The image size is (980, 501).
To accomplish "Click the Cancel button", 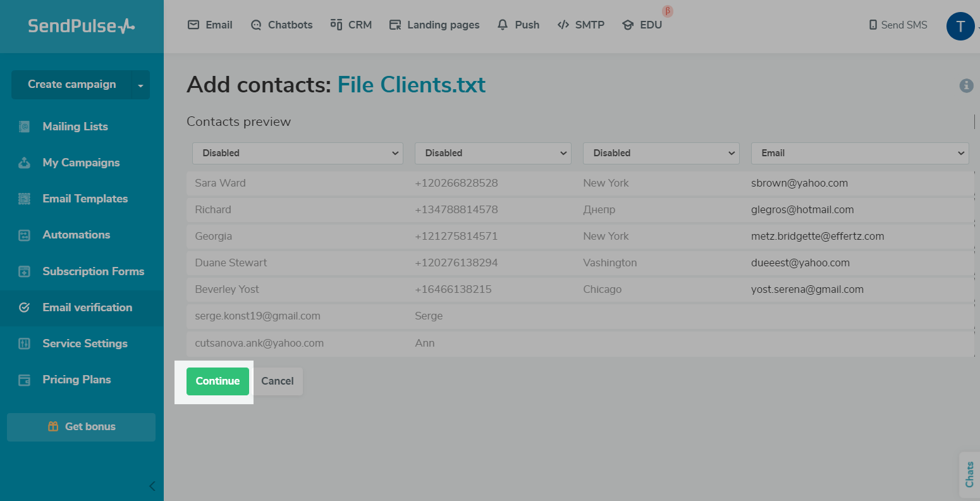I will pyautogui.click(x=278, y=381).
